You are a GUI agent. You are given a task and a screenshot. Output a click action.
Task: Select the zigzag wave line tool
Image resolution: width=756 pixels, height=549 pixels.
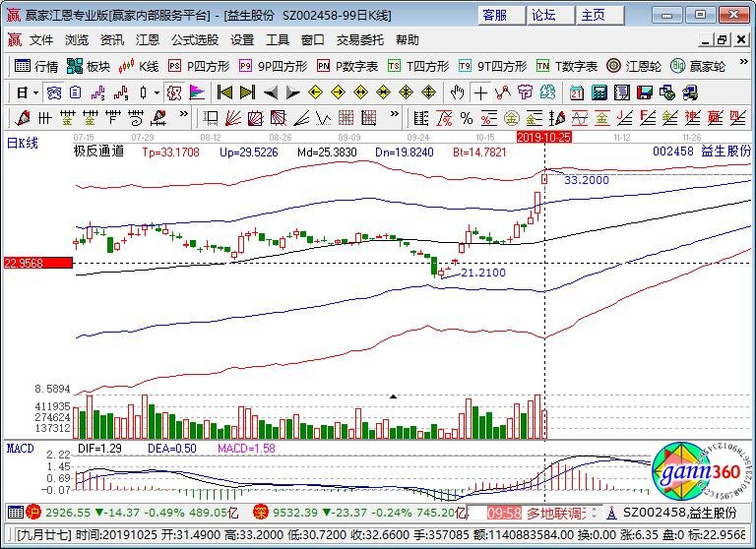click(x=324, y=118)
